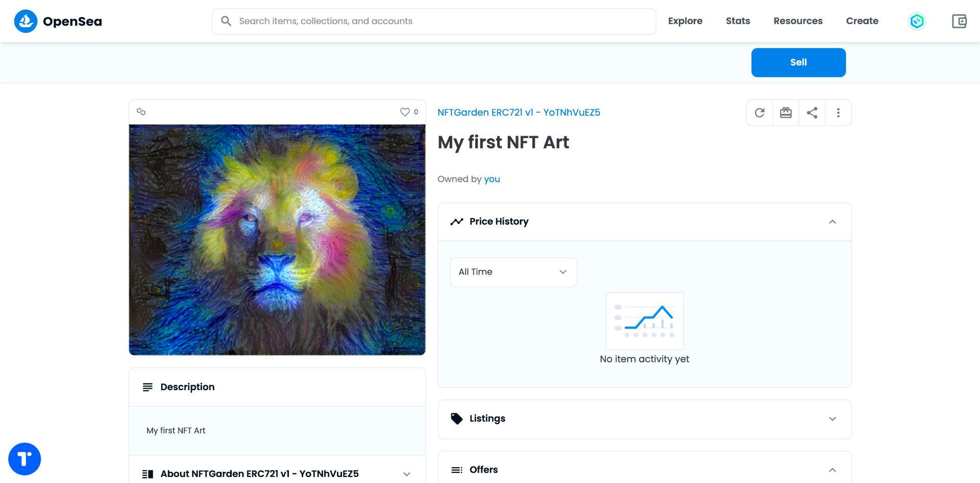Viewport: 980px width, 483px height.
Task: Open the chat support bubble
Action: pyautogui.click(x=24, y=459)
